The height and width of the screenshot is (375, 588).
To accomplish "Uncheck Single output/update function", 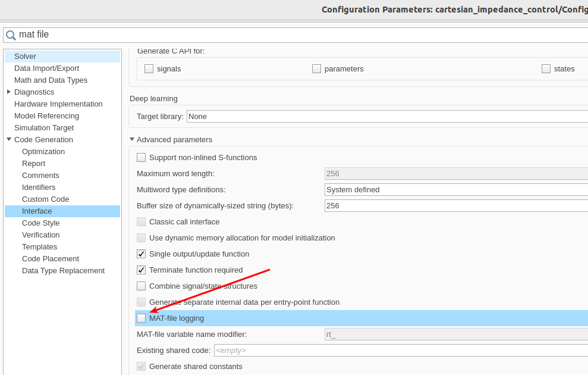I will (141, 254).
